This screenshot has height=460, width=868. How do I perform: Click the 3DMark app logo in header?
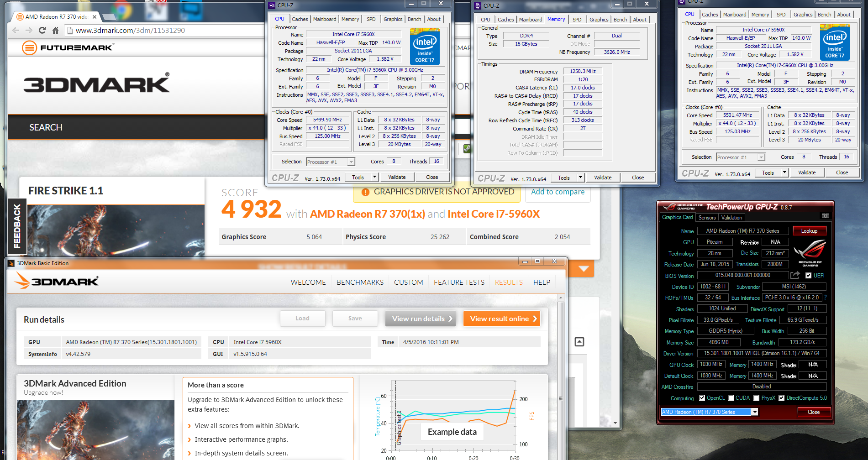57,281
